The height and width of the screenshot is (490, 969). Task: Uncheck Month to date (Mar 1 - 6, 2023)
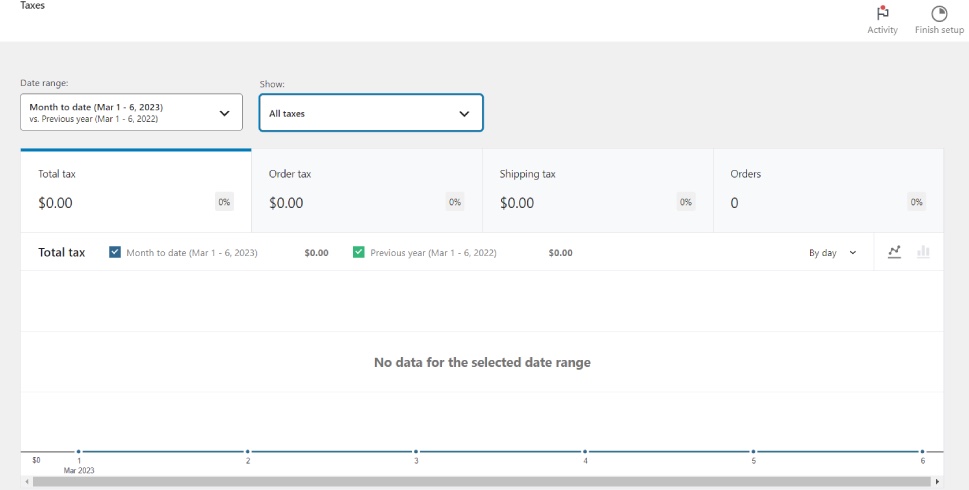coord(115,252)
